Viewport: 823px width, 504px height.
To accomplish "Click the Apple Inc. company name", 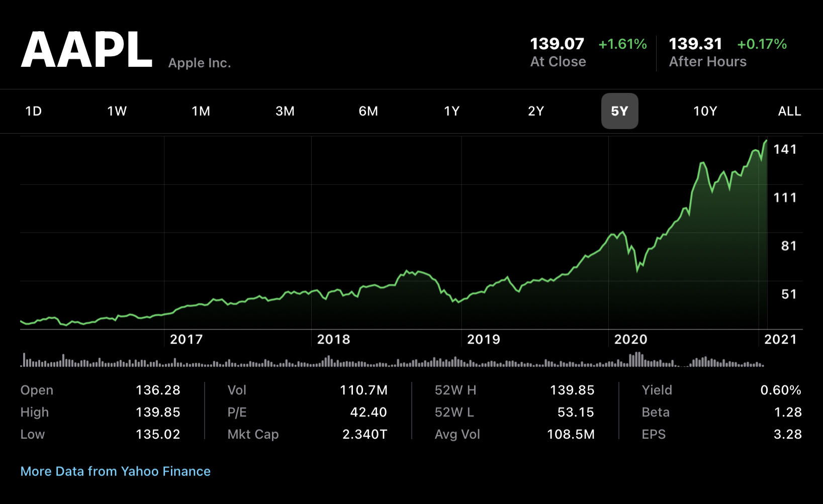I will pos(200,63).
